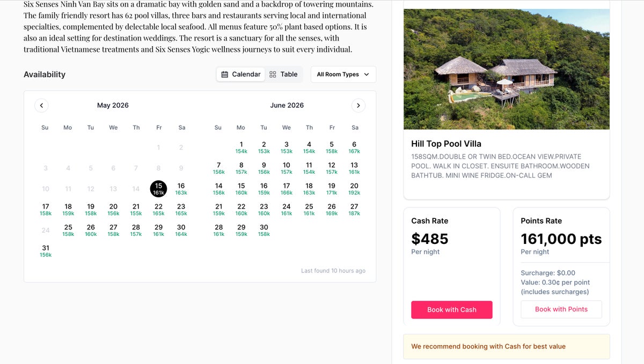Viewport: 644px width, 364px height.
Task: Open the All Room Types dropdown
Action: [343, 75]
